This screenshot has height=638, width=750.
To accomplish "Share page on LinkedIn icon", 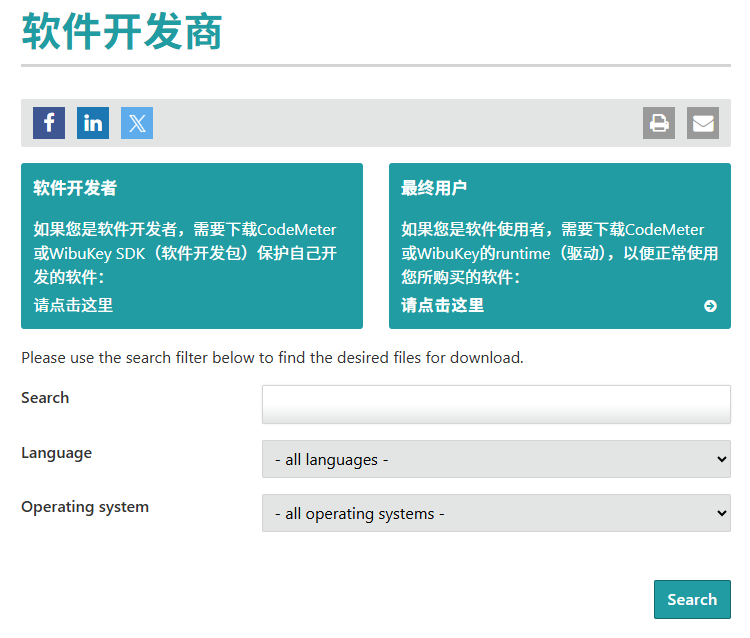I will (93, 123).
